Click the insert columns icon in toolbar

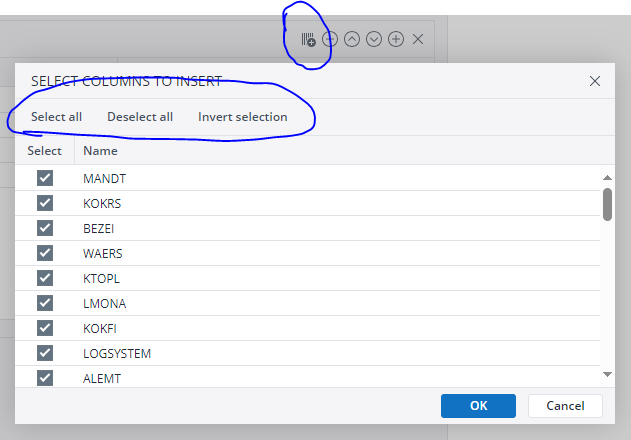pos(308,40)
